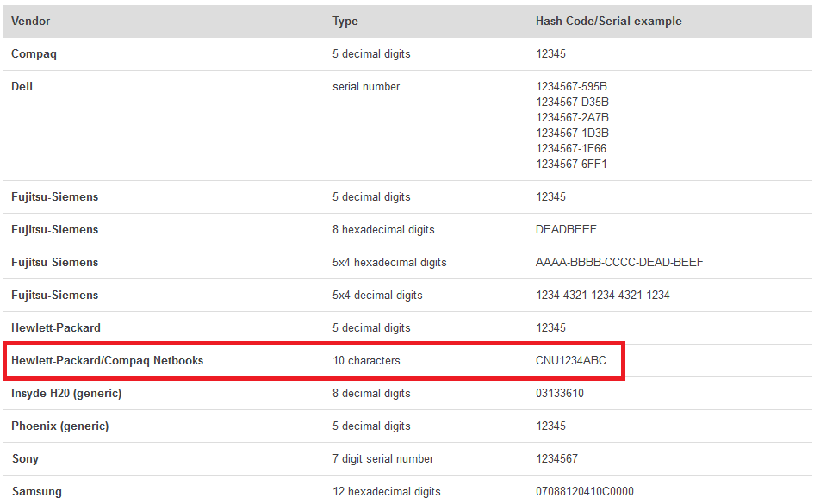Select "Hewlett-Packard/Compaq Netbooks" vendor cell
The width and height of the screenshot is (814, 504).
point(108,361)
